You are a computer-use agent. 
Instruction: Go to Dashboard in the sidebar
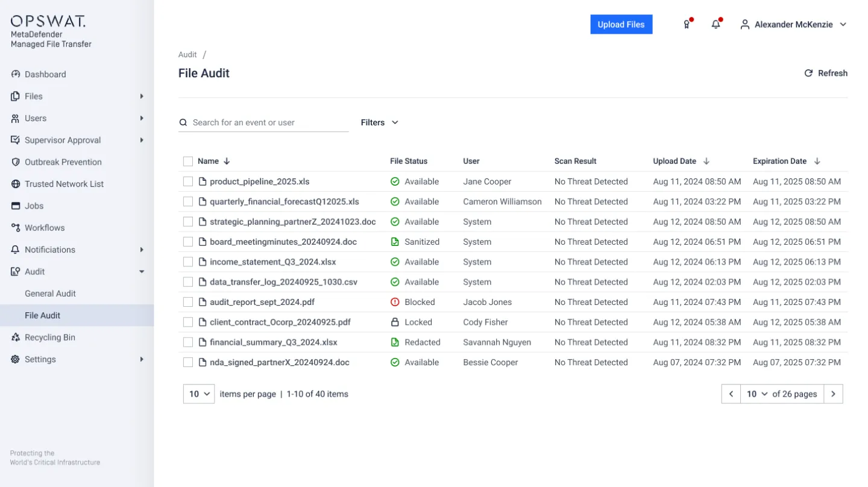[x=45, y=74]
